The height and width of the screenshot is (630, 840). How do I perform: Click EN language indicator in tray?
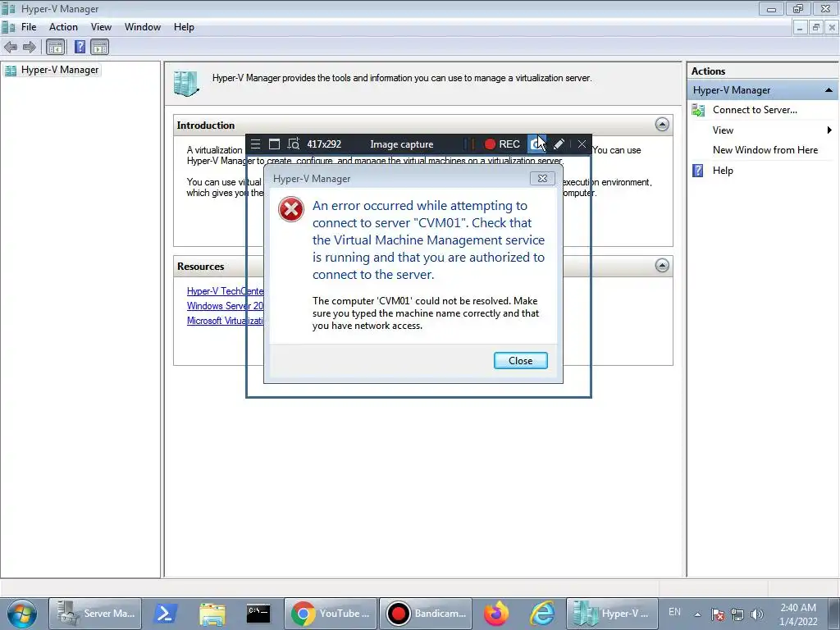[674, 612]
